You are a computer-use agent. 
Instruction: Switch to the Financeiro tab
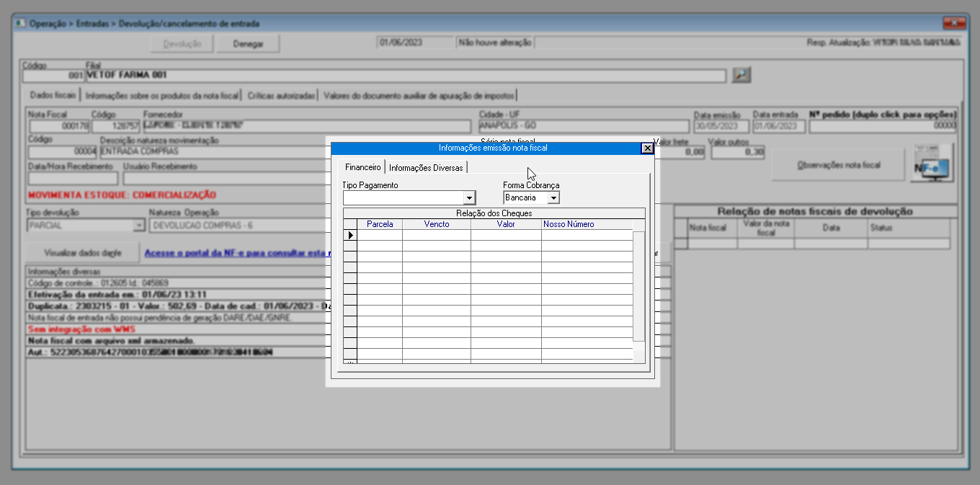(x=362, y=167)
